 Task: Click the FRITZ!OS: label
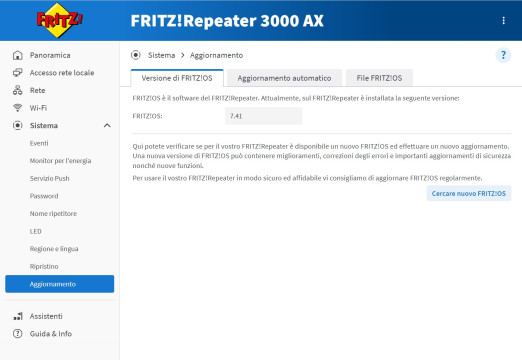click(147, 116)
